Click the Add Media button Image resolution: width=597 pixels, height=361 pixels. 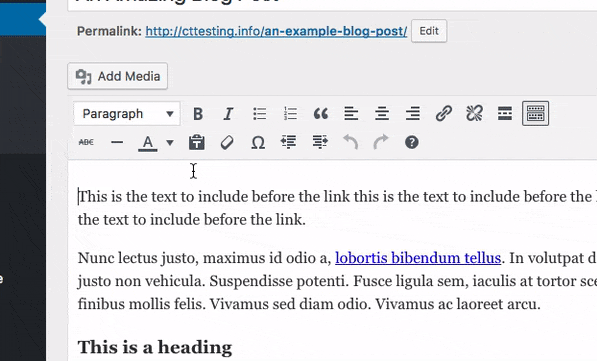tap(118, 76)
